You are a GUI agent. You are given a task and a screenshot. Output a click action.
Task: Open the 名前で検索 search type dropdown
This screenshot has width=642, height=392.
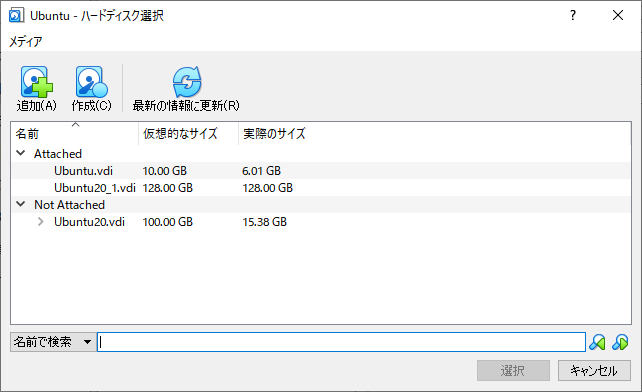(x=53, y=342)
